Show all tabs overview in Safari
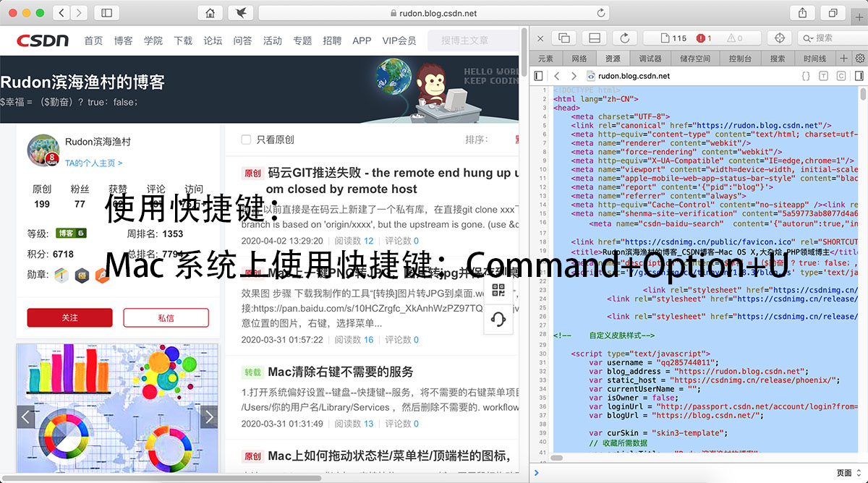 click(x=833, y=13)
